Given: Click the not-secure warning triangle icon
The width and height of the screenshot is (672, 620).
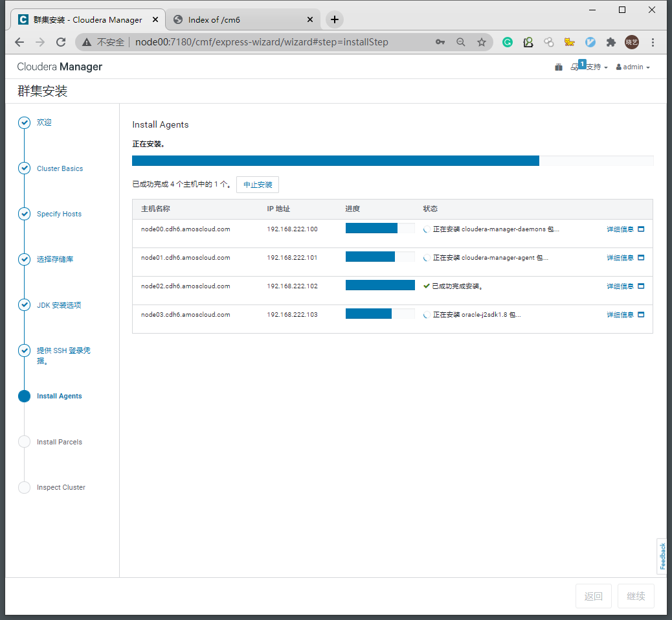Looking at the screenshot, I should click(87, 42).
